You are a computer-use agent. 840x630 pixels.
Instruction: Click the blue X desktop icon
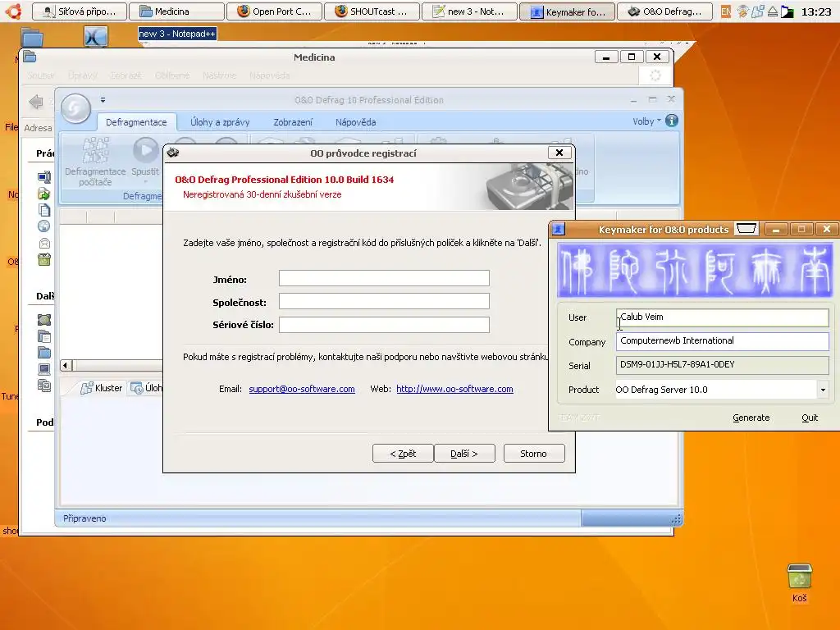click(96, 36)
